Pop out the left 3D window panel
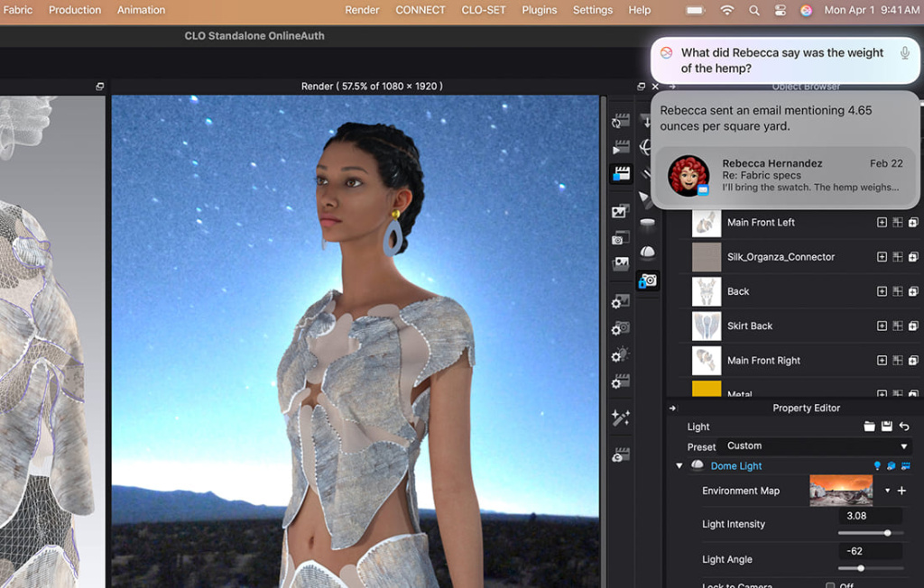 [99, 86]
